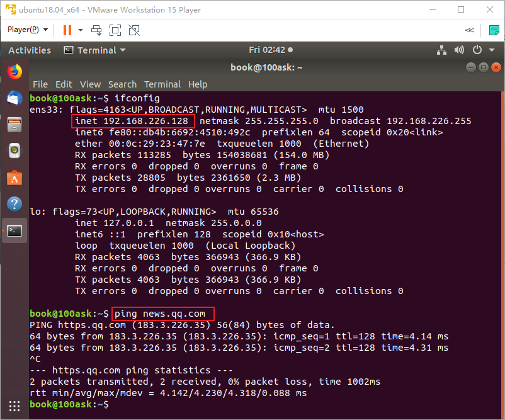Image resolution: width=505 pixels, height=420 pixels.
Task: Open the View menu in Terminal
Action: 90,84
